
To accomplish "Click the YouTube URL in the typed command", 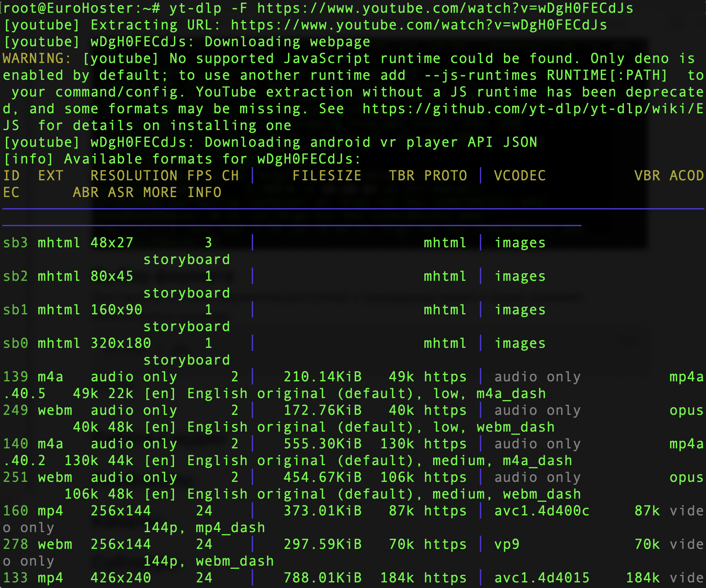I will click(446, 8).
